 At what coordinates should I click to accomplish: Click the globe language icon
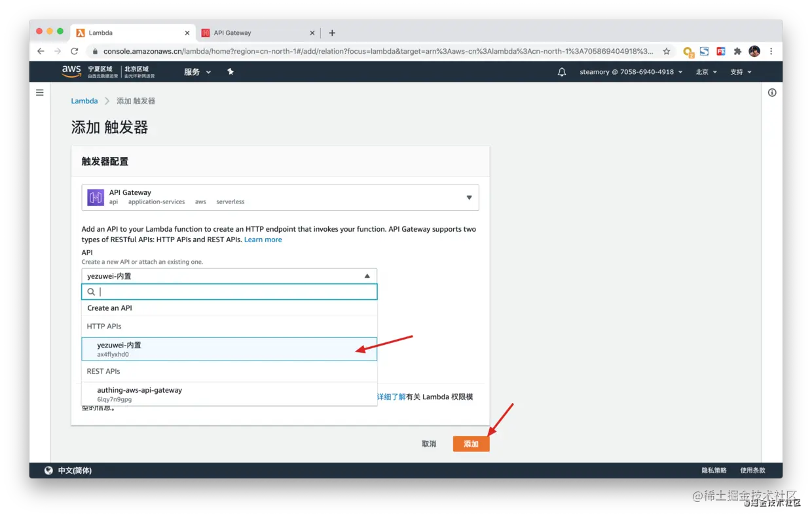[x=48, y=471]
